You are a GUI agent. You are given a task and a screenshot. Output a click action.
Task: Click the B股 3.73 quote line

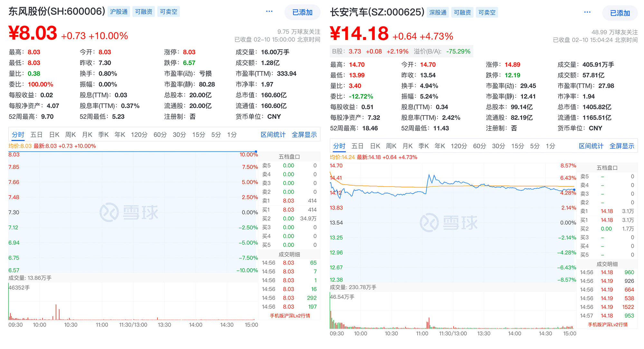point(401,52)
